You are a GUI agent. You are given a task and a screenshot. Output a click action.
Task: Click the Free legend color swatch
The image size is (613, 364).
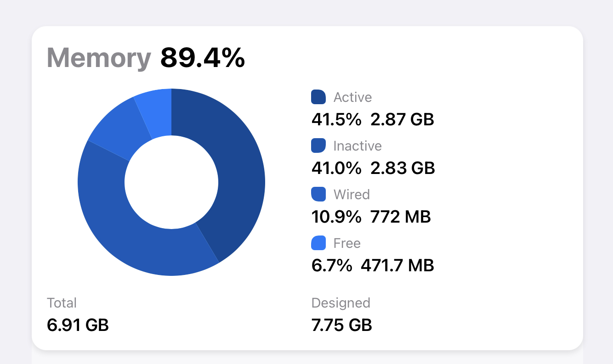pyautogui.click(x=318, y=243)
